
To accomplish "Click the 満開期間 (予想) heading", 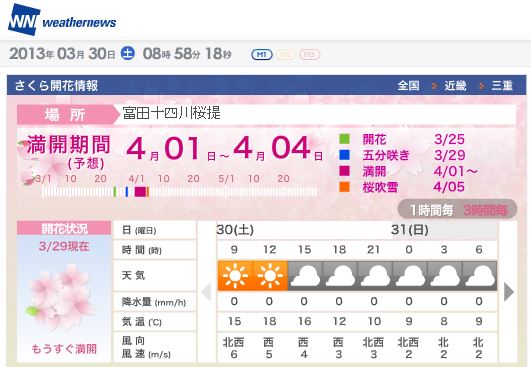I will coord(69,152).
